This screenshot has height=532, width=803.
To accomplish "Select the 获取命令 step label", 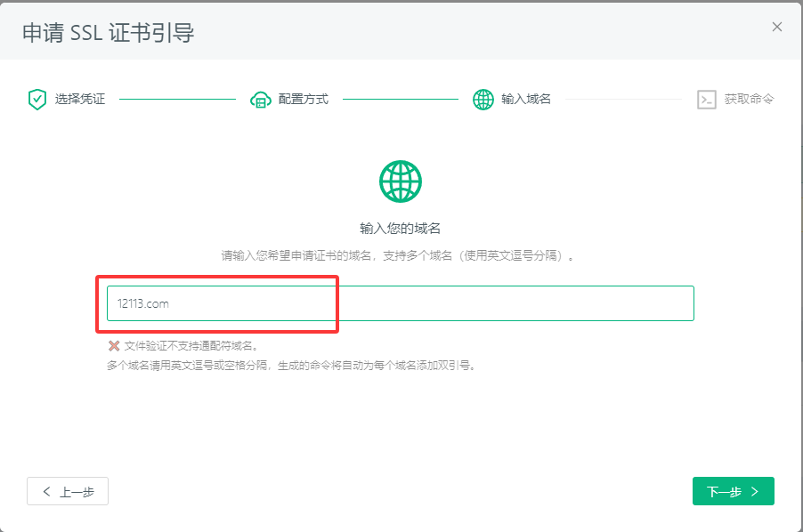I will click(749, 99).
